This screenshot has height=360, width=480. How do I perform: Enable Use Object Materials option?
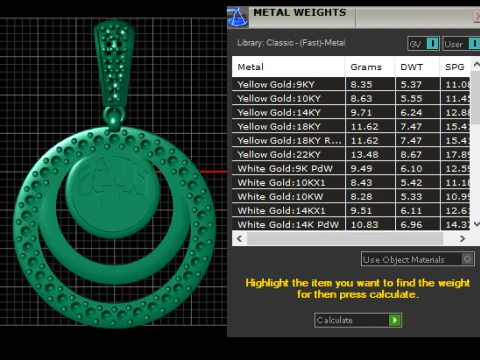tap(467, 259)
